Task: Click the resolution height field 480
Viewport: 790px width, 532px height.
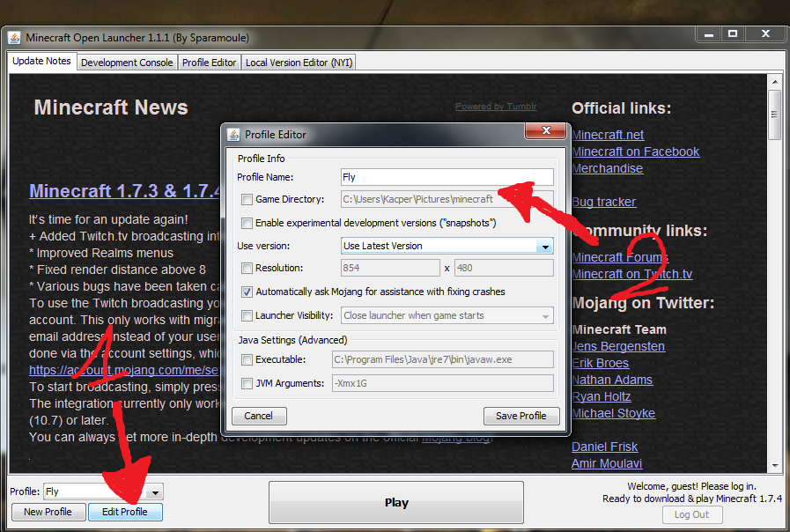Action: [504, 268]
